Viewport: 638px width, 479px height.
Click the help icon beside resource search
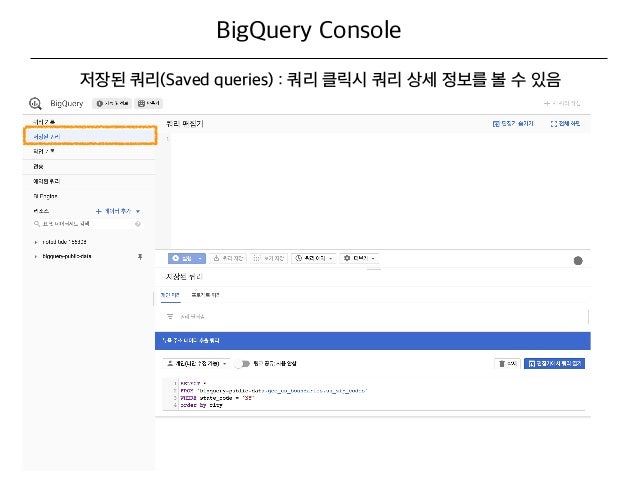(x=138, y=224)
